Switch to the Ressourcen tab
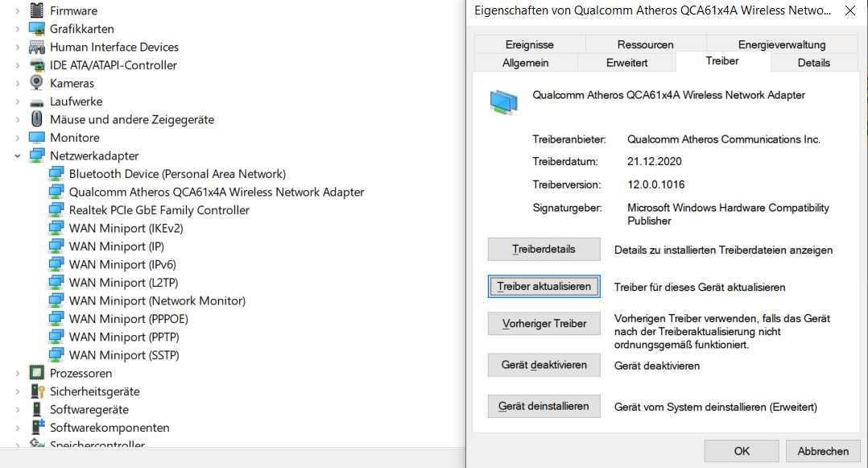Screen dimensions: 868x468 [646, 44]
